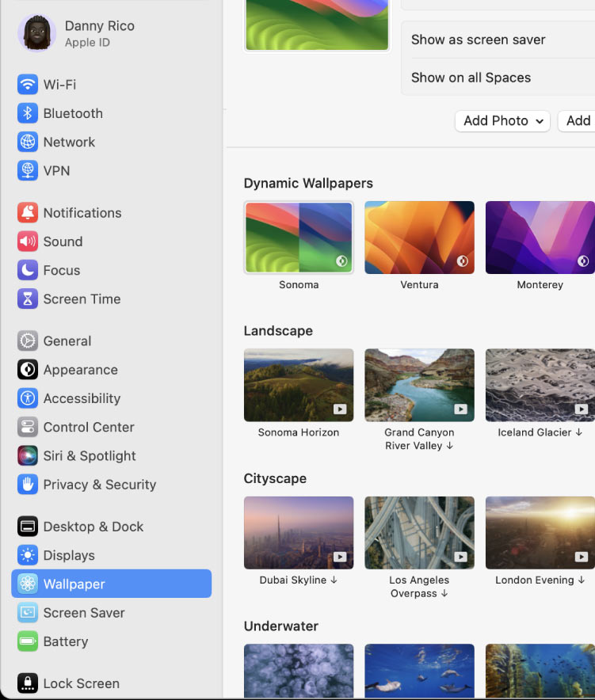
Task: Select the Iceland Glacier wallpaper
Action: [x=540, y=386]
